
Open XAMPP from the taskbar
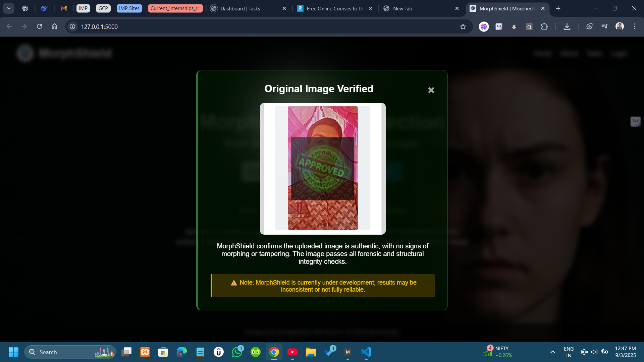(145, 352)
